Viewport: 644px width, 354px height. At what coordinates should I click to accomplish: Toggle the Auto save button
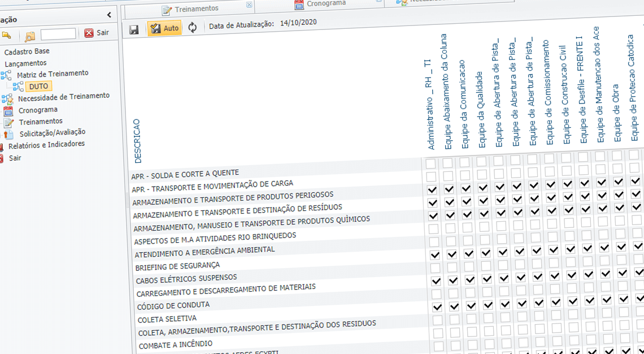point(164,28)
